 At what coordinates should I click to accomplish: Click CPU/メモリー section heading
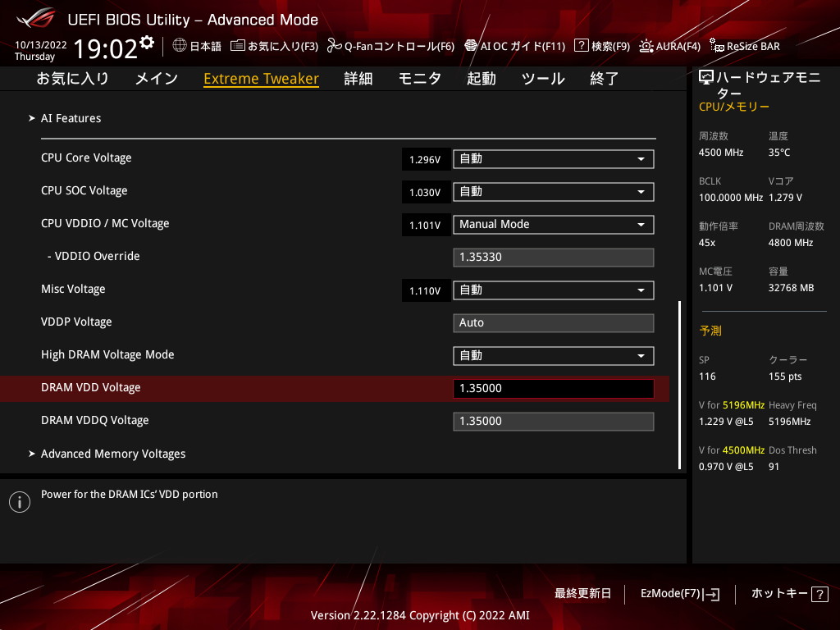(734, 107)
